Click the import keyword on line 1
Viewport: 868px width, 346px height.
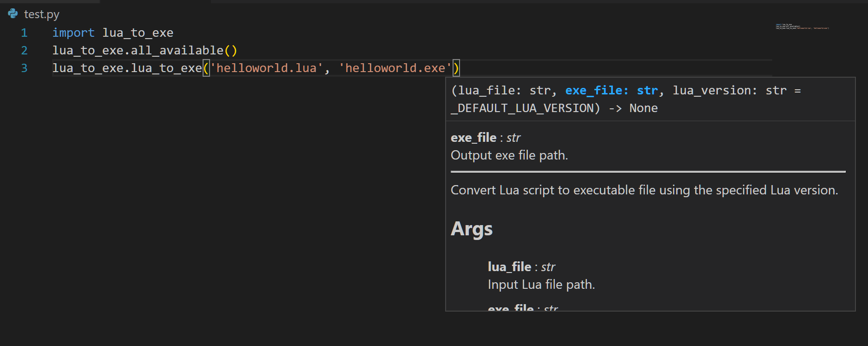click(73, 33)
